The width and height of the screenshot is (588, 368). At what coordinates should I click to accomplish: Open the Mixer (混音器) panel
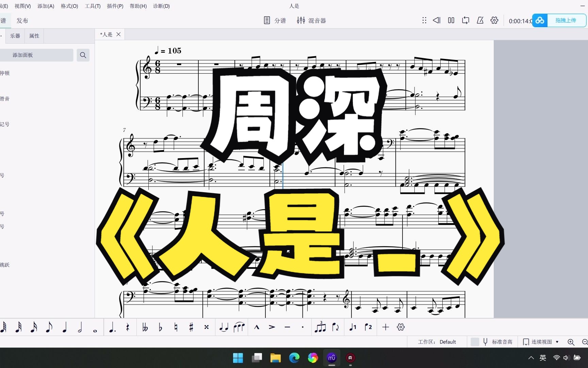click(x=311, y=20)
